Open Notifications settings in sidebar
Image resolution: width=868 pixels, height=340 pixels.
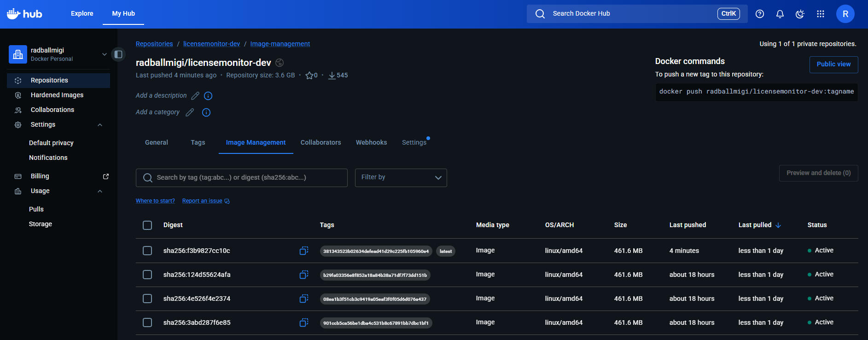point(48,158)
